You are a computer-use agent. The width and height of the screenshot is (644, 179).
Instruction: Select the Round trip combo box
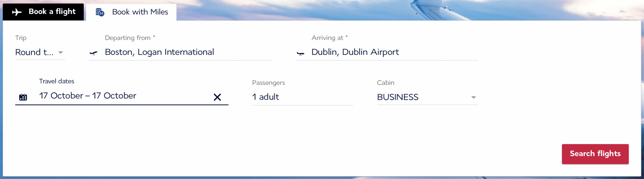point(40,52)
